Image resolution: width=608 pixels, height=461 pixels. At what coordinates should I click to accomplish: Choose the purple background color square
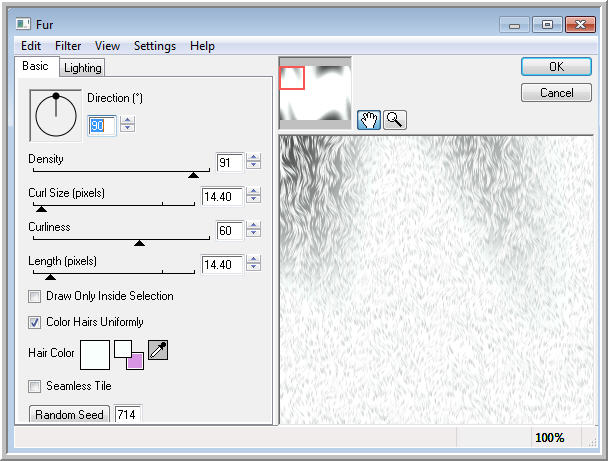(136, 361)
